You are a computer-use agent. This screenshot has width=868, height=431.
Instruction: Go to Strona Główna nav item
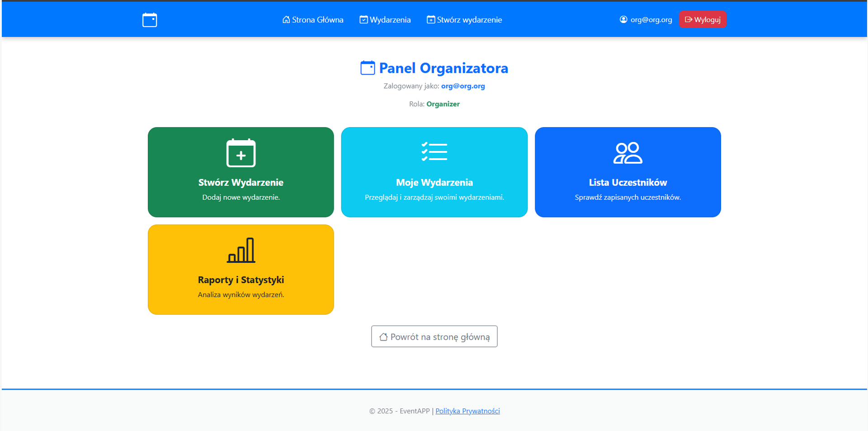point(313,19)
